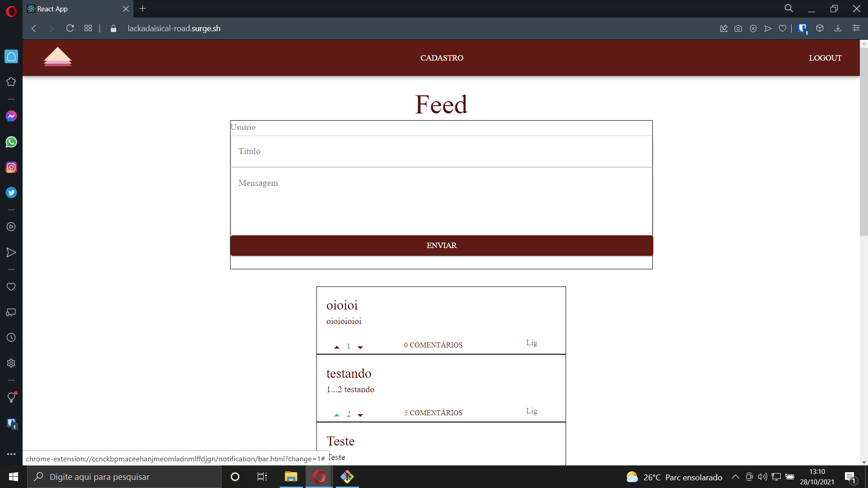The width and height of the screenshot is (868, 488).
Task: Open 5 comentários on 'testando' post
Action: pos(433,413)
